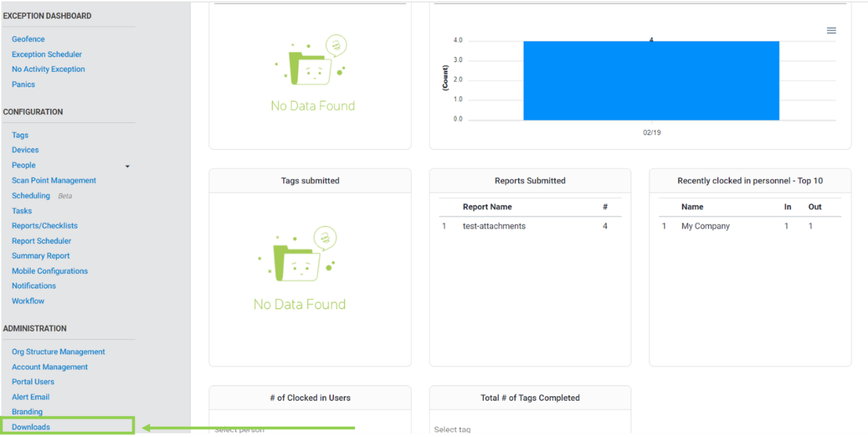Open the Geofence exception dashboard
The image size is (868, 437).
[x=28, y=38]
